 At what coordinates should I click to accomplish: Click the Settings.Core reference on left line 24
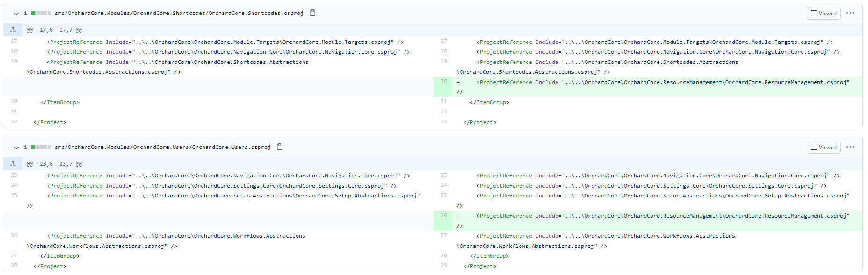click(222, 186)
